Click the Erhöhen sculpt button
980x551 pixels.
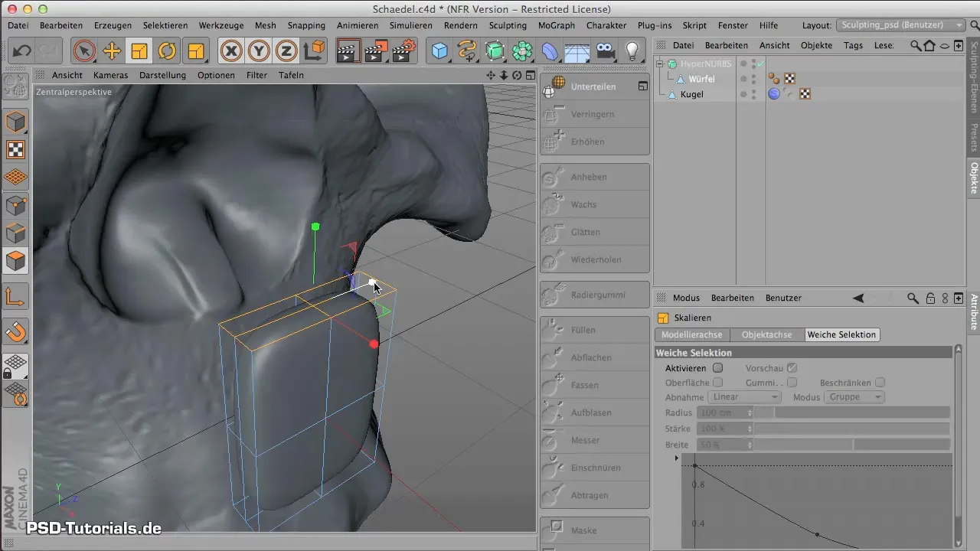tap(595, 142)
